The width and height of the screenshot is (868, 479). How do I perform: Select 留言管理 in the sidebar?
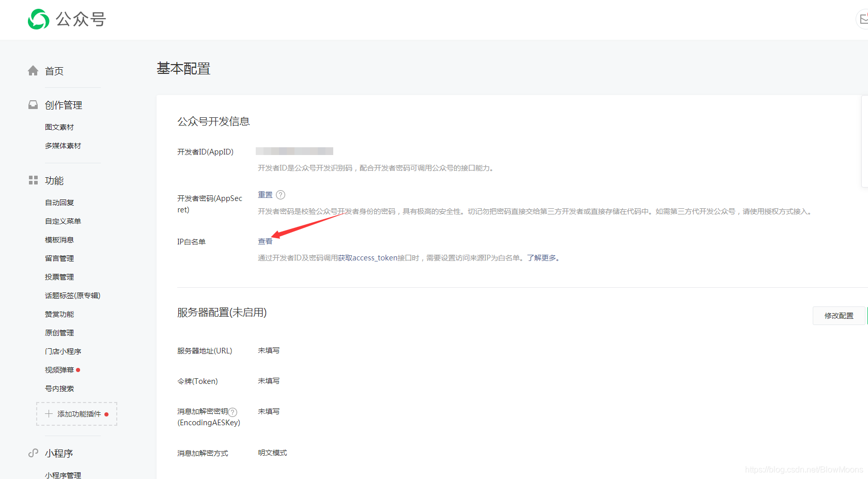click(59, 258)
